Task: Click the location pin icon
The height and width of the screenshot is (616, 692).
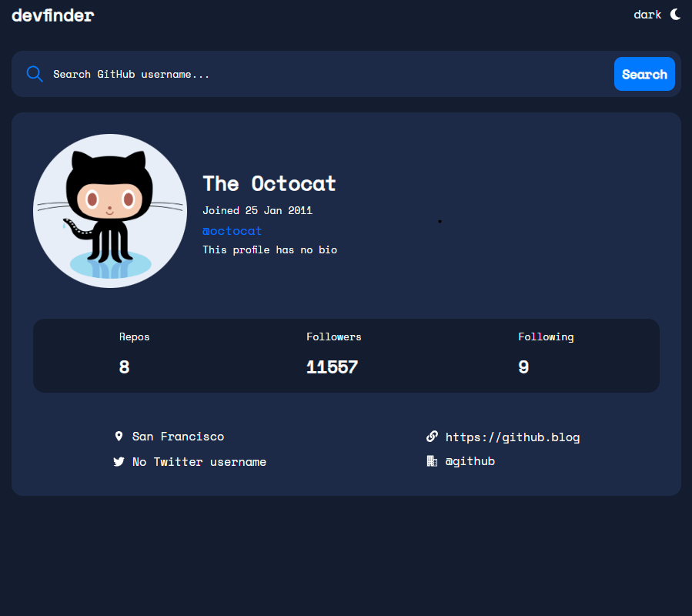Action: click(x=119, y=437)
